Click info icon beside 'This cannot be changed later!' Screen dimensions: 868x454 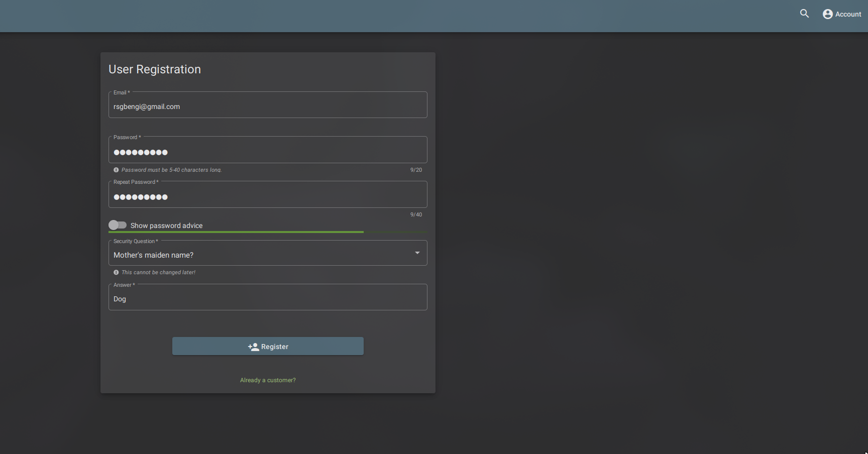116,272
